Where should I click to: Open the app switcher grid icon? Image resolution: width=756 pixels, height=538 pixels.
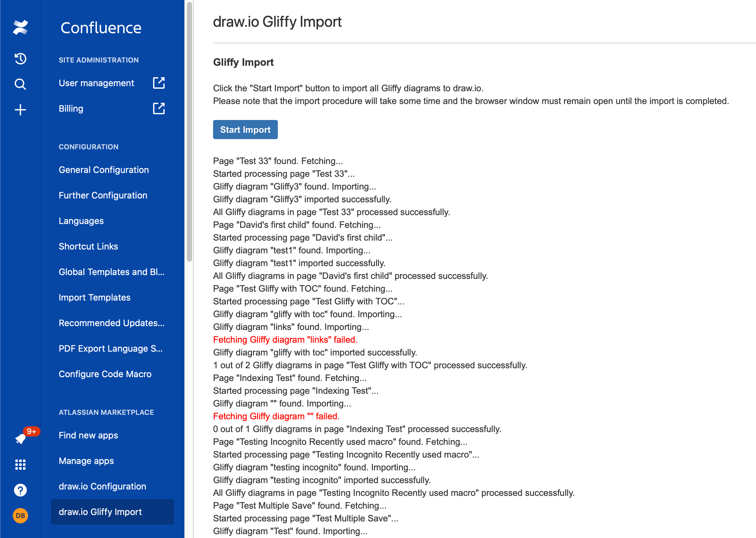pos(20,465)
